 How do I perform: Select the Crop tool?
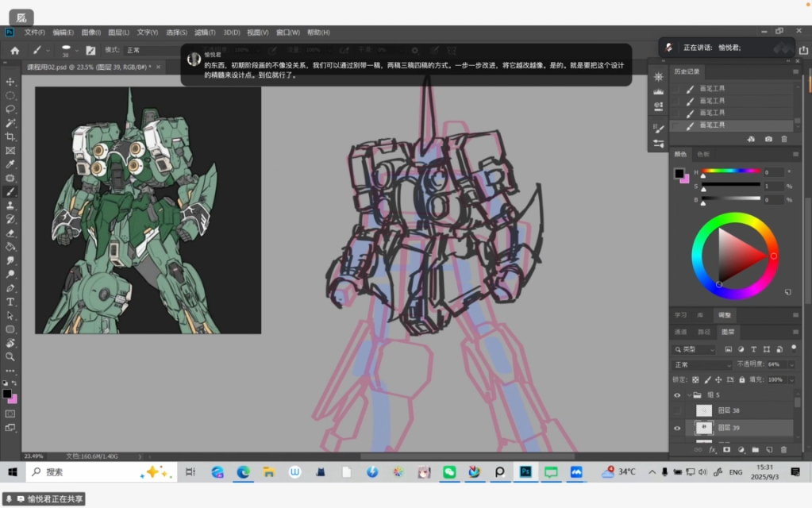[x=10, y=137]
